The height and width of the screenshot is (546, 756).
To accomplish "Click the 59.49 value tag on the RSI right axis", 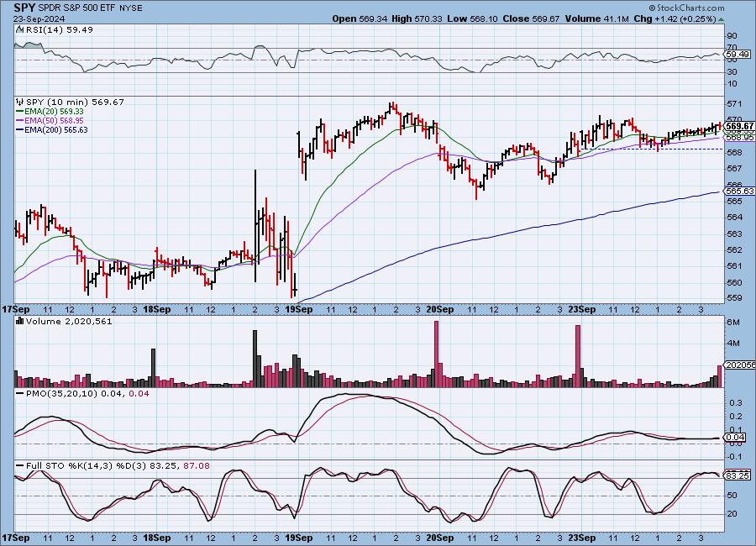I will click(738, 55).
